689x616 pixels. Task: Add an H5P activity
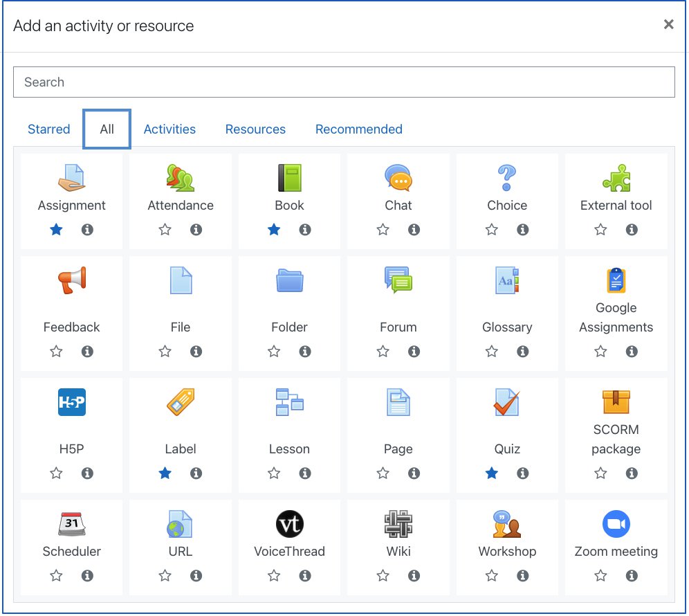(72, 402)
